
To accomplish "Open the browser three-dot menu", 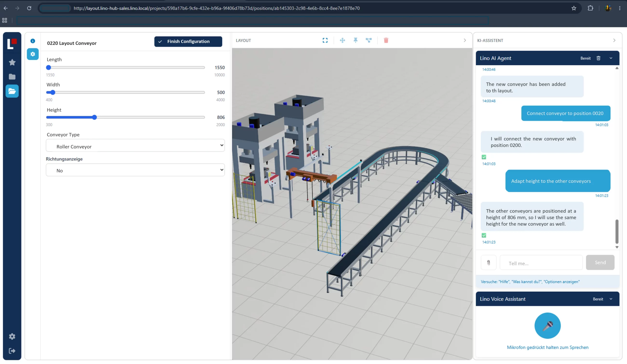I will click(620, 8).
